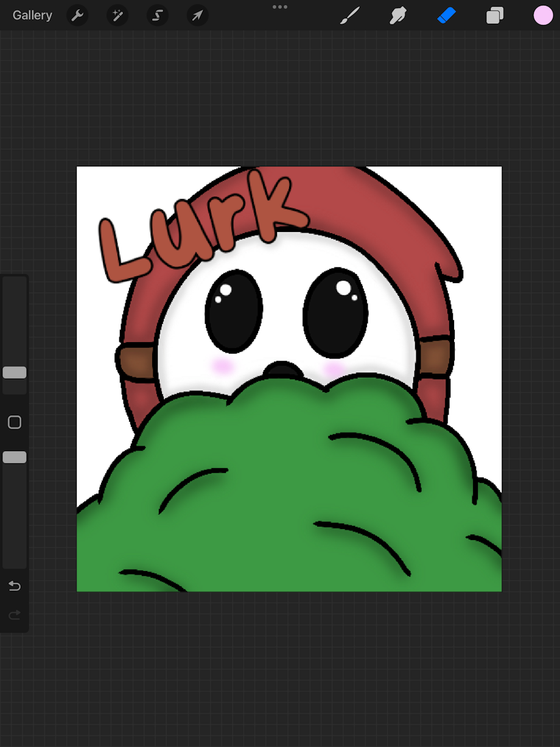Tap the Undo arrow in the sidebar

(15, 586)
